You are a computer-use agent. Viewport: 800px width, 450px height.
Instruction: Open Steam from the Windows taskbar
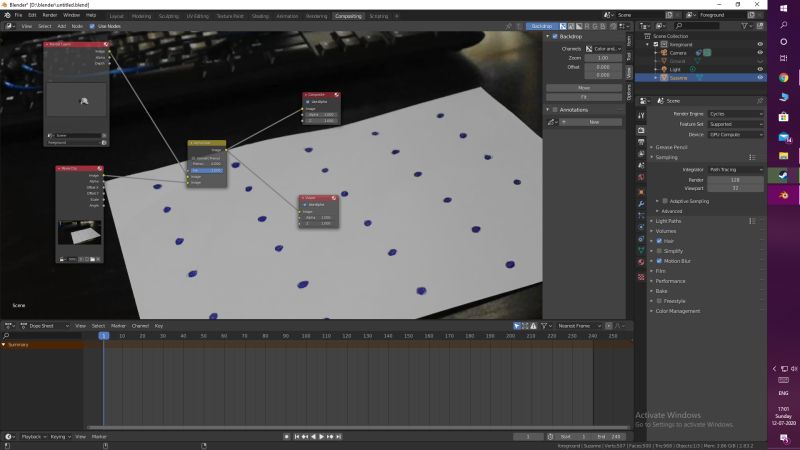point(784,176)
